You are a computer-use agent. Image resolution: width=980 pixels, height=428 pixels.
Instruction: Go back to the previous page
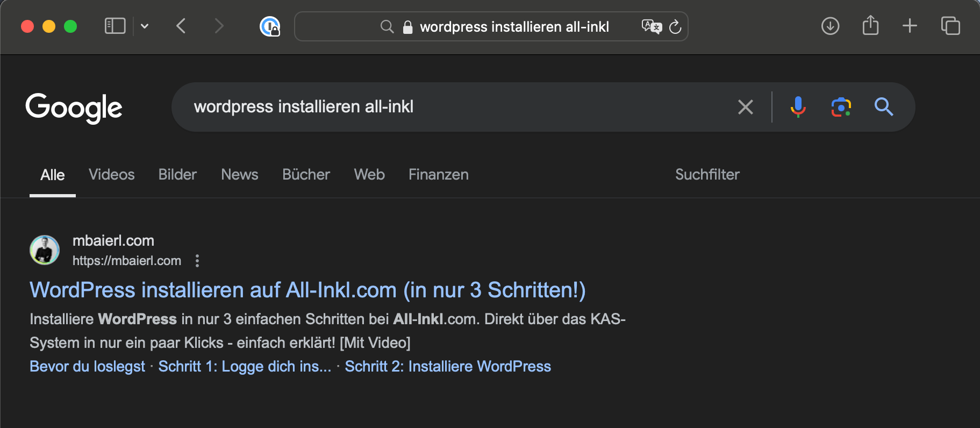pyautogui.click(x=181, y=26)
